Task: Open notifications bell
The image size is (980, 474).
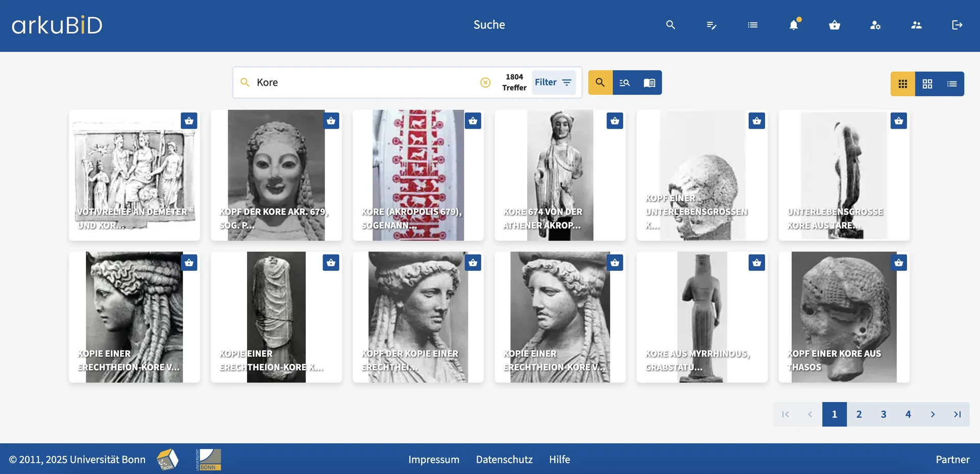Action: pyautogui.click(x=794, y=25)
